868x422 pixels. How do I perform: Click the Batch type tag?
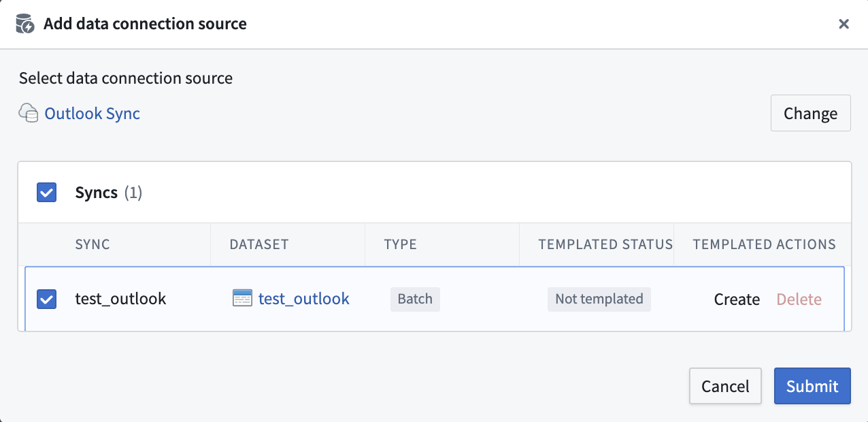point(415,299)
